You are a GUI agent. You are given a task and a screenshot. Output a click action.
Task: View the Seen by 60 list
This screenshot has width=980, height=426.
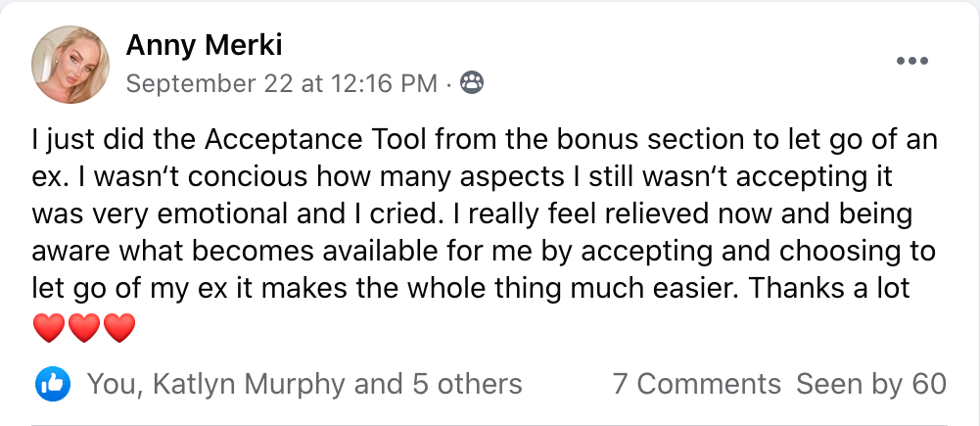[x=871, y=383]
